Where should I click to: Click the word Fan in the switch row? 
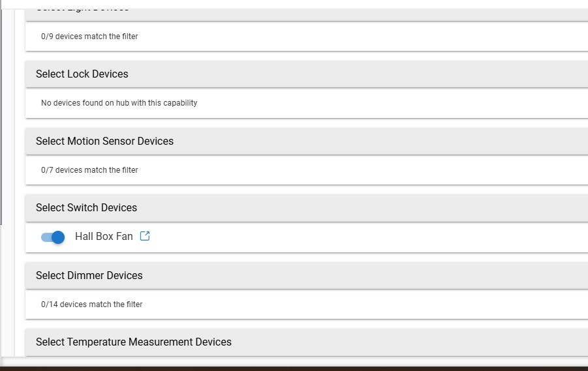pyautogui.click(x=124, y=237)
